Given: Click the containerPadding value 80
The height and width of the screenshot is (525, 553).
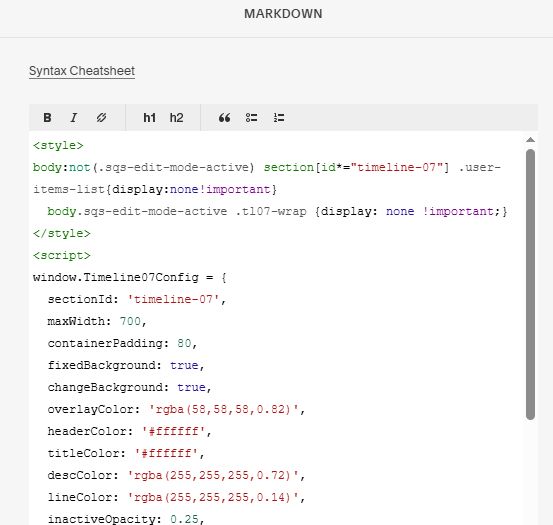Looking at the screenshot, I should click(184, 343).
